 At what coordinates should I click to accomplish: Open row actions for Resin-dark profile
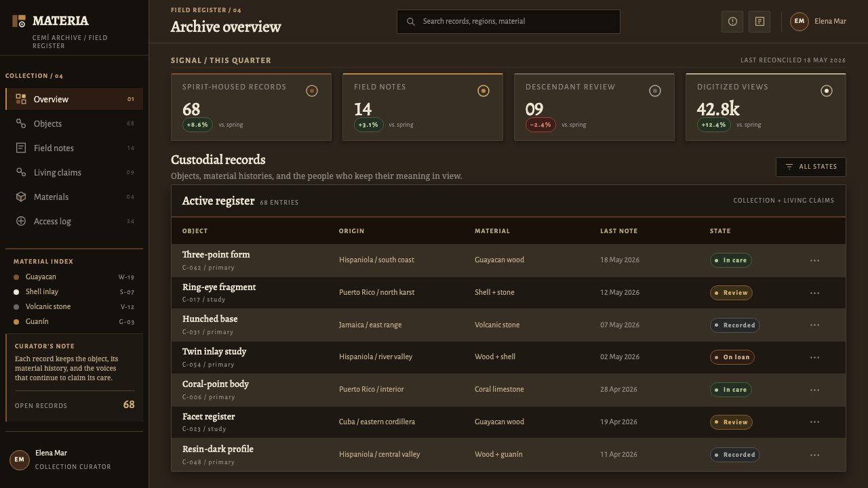pos(814,455)
